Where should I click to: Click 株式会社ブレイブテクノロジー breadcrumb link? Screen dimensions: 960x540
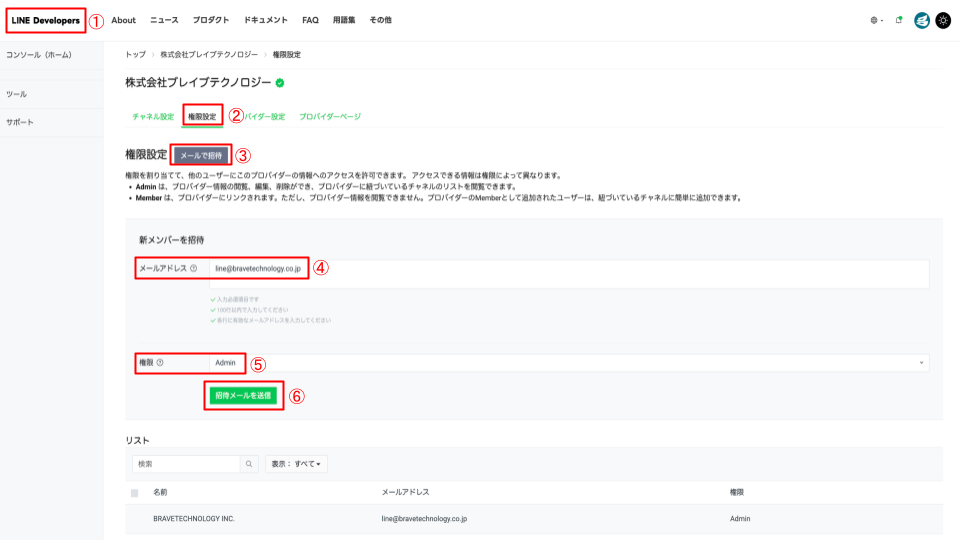[209, 54]
